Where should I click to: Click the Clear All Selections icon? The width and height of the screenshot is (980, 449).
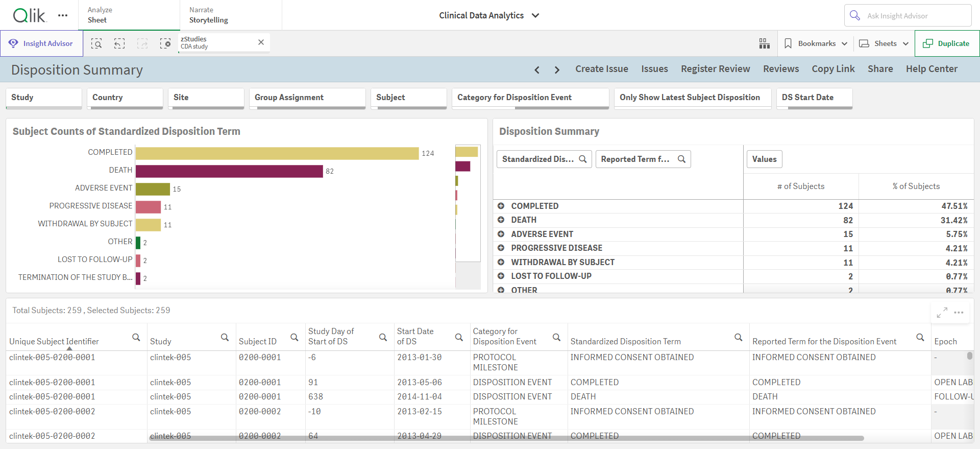(x=165, y=43)
